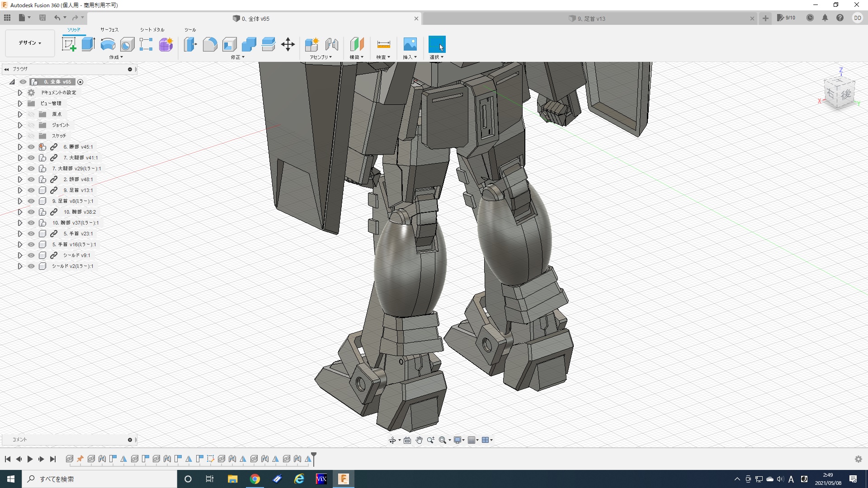Hide the 6. 腰部 v45:1 component

pyautogui.click(x=31, y=147)
